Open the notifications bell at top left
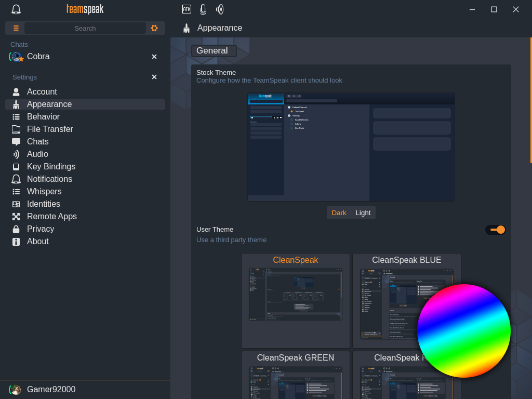Screen dimensions: 532x399 [x=16, y=9]
